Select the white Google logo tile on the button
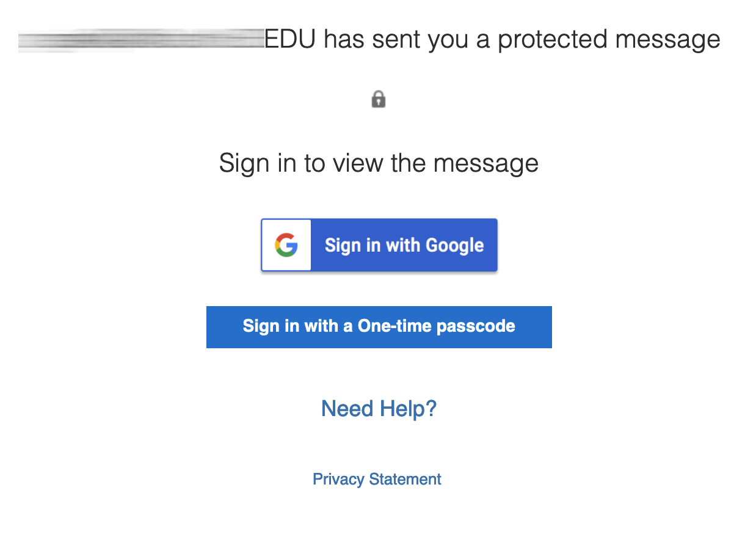This screenshot has height=534, width=756. 286,245
